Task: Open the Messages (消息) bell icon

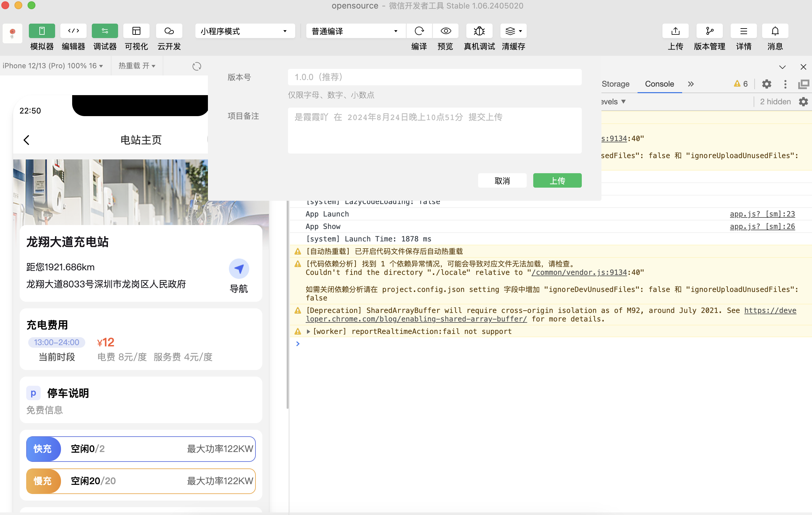Action: click(x=775, y=31)
